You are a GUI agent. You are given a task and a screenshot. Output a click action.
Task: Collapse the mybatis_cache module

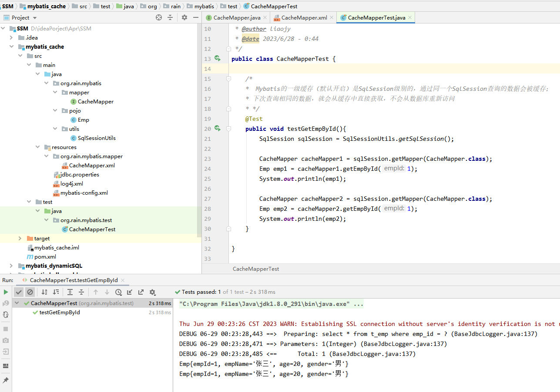[x=12, y=47]
